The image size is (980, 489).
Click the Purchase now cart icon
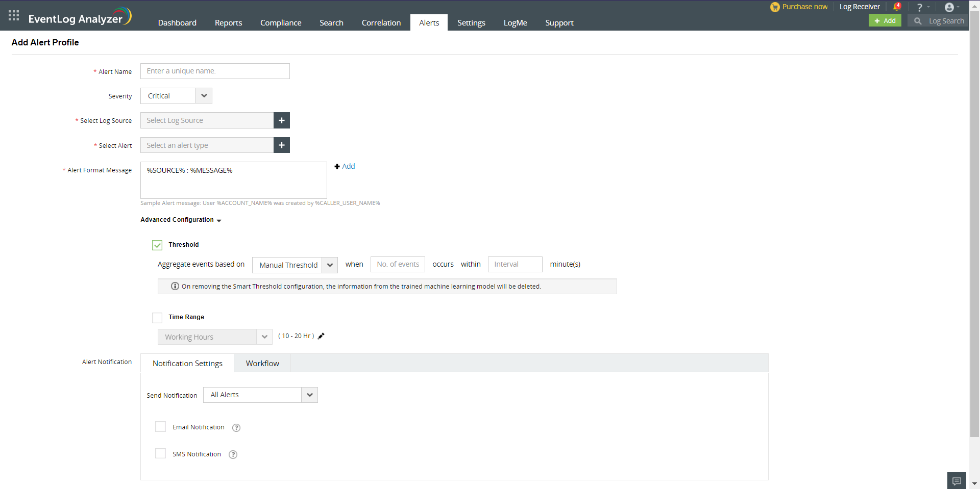click(775, 7)
